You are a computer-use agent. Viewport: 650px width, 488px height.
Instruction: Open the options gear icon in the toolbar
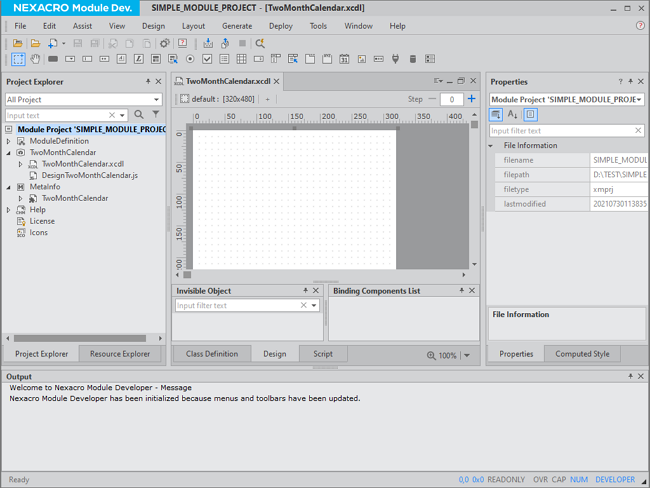165,43
